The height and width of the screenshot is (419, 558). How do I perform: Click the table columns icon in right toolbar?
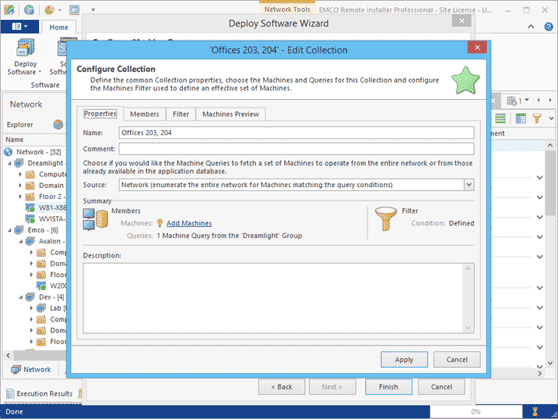click(x=521, y=118)
